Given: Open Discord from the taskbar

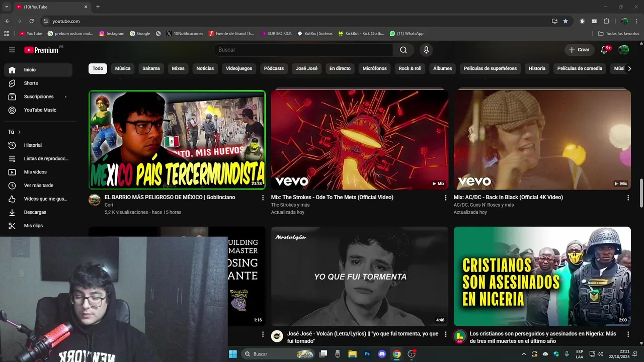Looking at the screenshot, I should pos(382,354).
